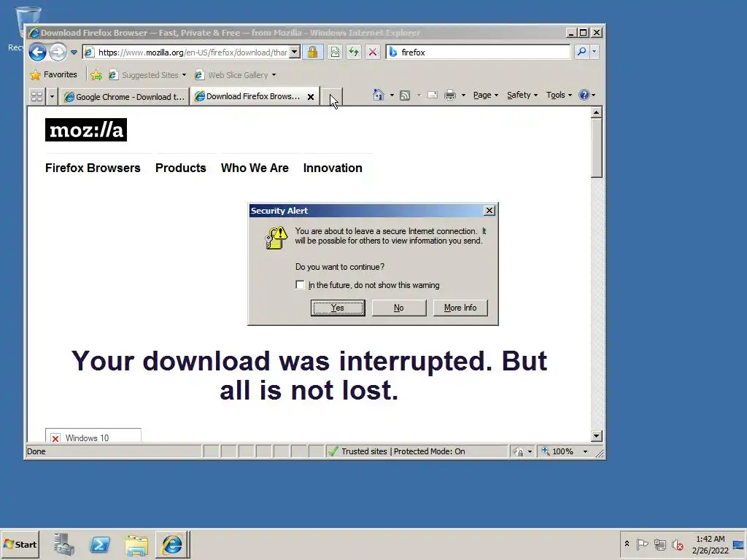
Task: Open the Favorites star button
Action: (x=53, y=75)
